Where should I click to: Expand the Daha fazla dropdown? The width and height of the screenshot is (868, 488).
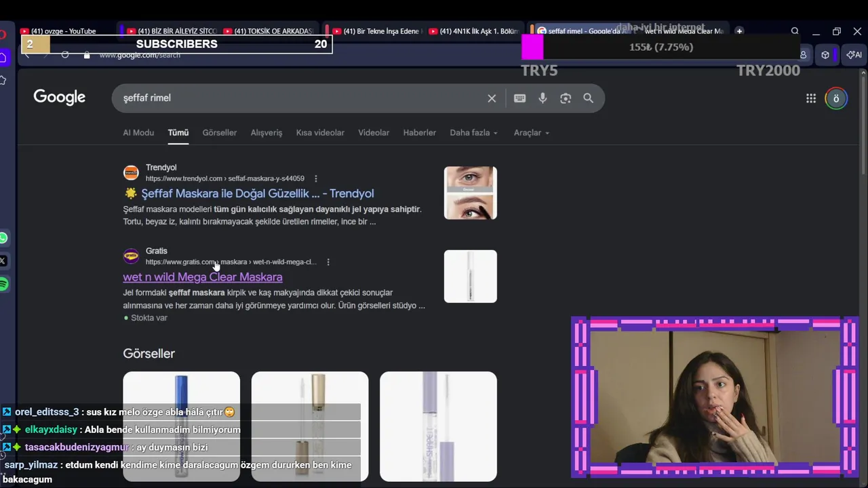(x=474, y=133)
